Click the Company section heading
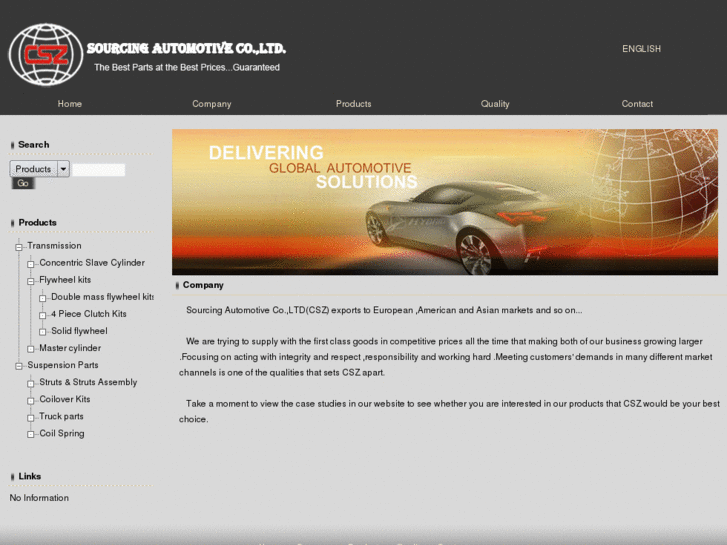The image size is (727, 545). [x=203, y=285]
